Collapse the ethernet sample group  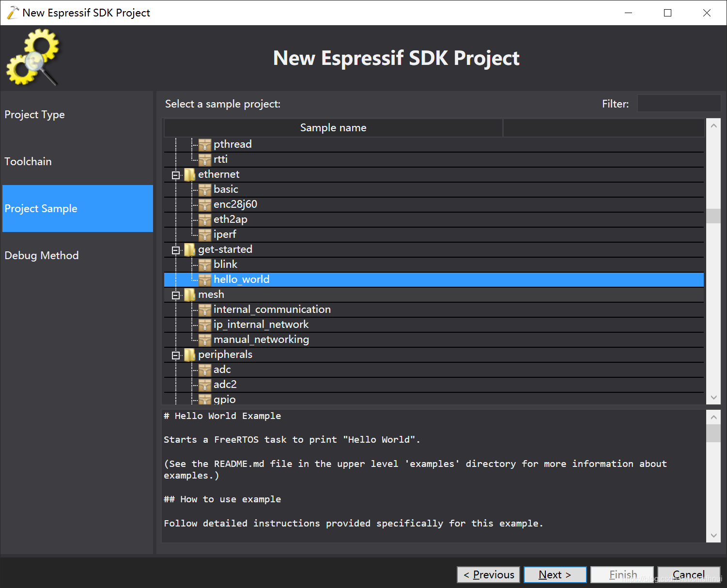[175, 174]
